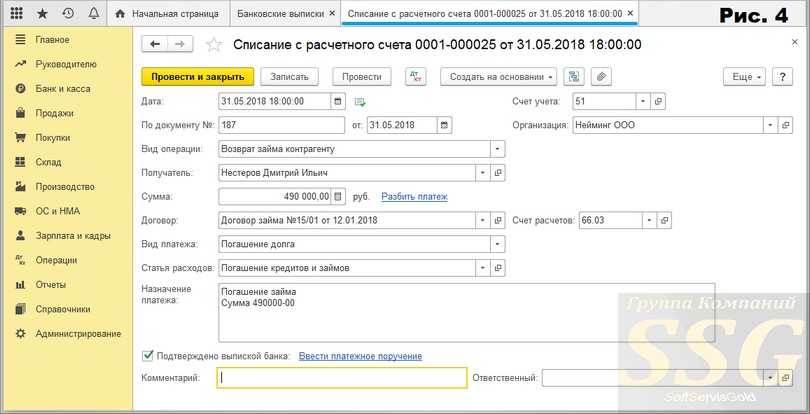Go back with the left arrow button
The image size is (810, 414).
[154, 44]
